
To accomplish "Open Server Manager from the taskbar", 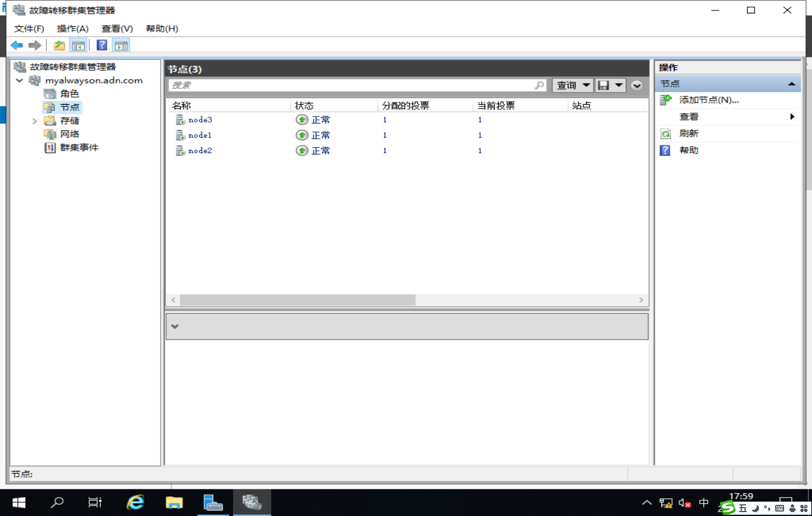I will click(x=213, y=503).
